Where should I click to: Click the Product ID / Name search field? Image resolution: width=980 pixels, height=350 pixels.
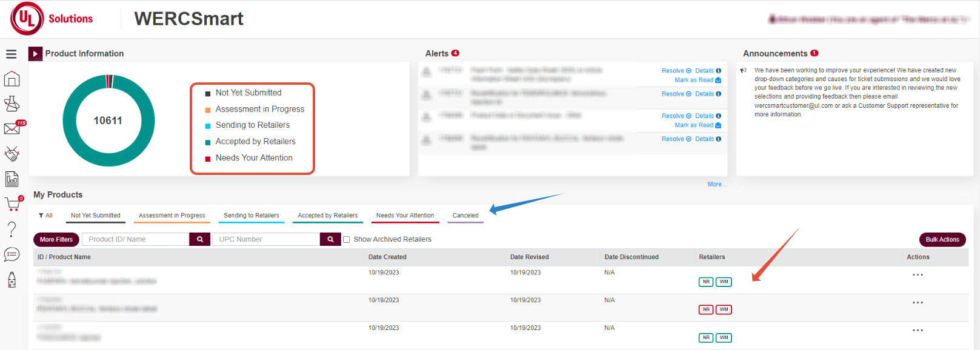point(136,239)
